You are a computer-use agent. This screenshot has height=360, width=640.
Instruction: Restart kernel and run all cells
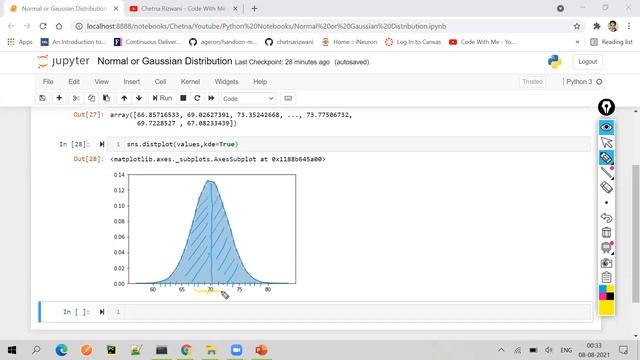(x=211, y=98)
